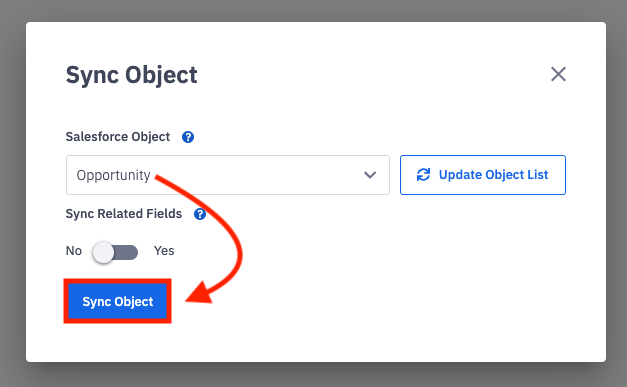Click the white knob of the switch
The image size is (627, 387).
[x=103, y=252]
